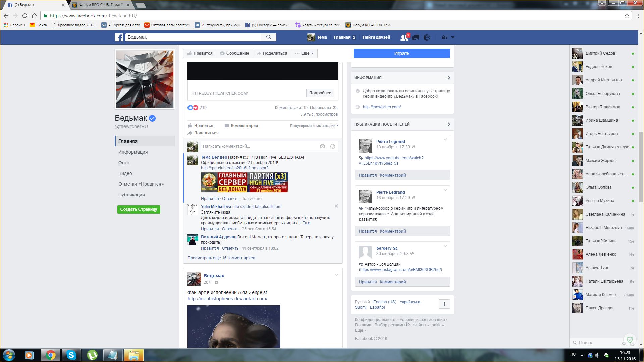The image size is (644, 362).
Task: Open chat with Дмитрий Седов
Action: (603, 53)
